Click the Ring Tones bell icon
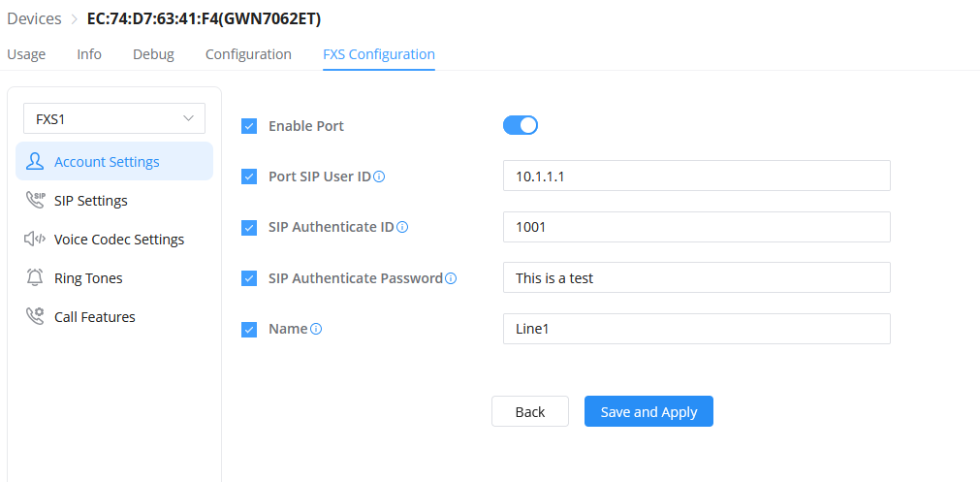Viewport: 980px width, 482px height. point(35,277)
